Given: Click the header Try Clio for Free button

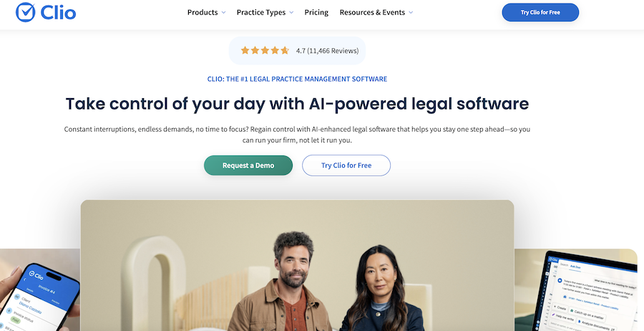Looking at the screenshot, I should coord(540,12).
